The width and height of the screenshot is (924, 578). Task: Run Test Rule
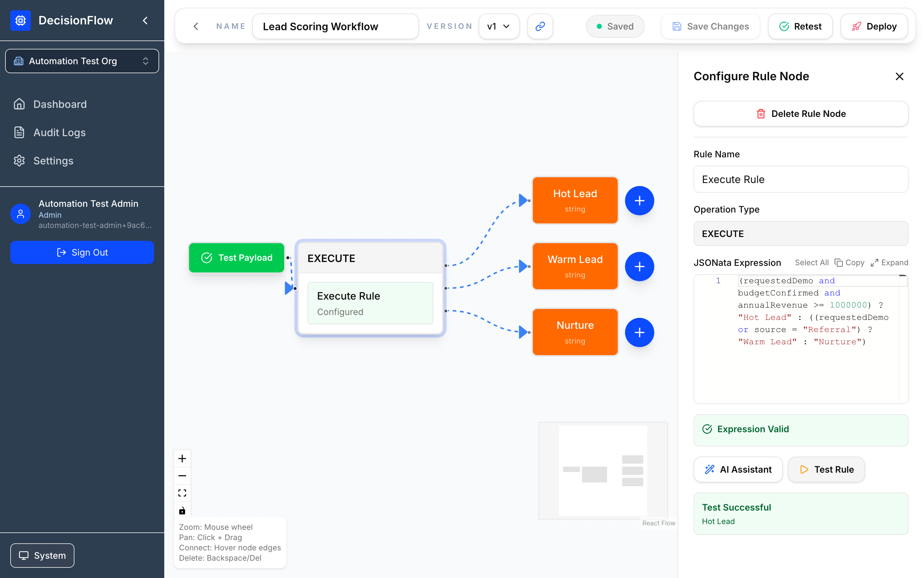click(x=827, y=469)
